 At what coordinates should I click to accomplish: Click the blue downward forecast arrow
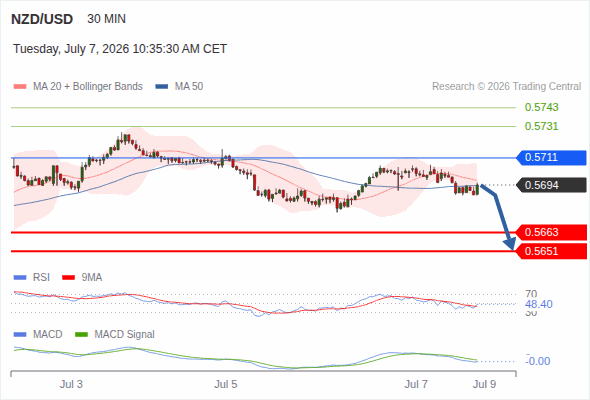click(499, 217)
